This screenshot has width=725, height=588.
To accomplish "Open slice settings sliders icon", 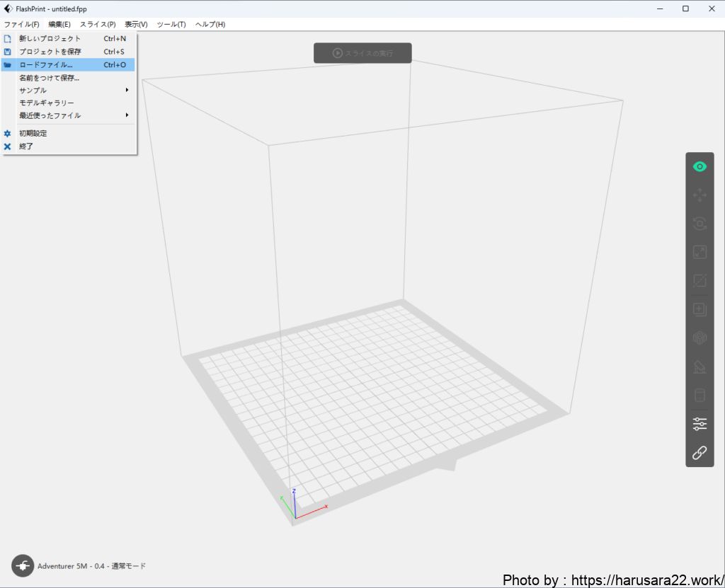I will pos(700,424).
